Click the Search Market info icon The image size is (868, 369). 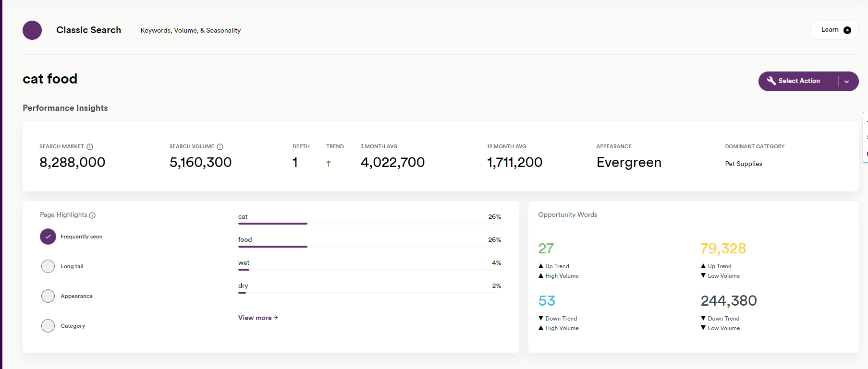90,147
